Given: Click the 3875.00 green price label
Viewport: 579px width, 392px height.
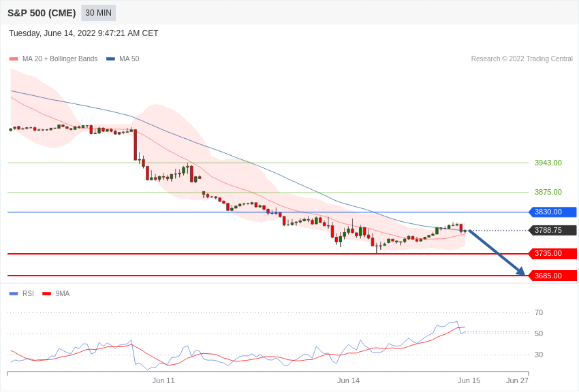Looking at the screenshot, I should (x=548, y=192).
